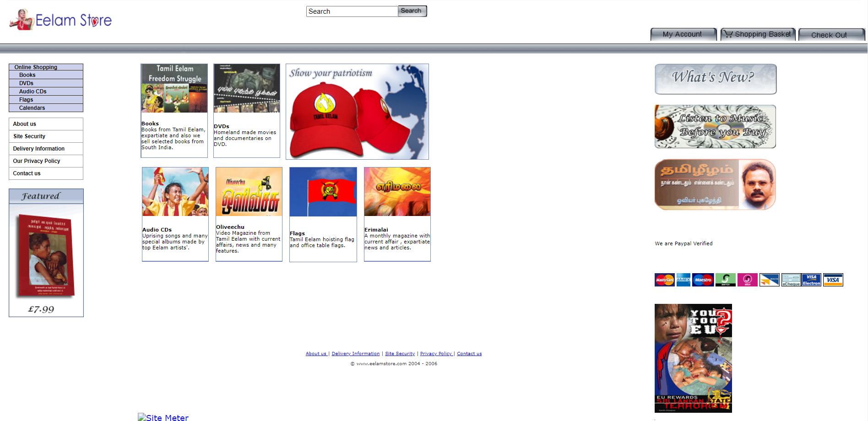Image resolution: width=868 pixels, height=421 pixels.
Task: Click the Maestro card icon
Action: (x=703, y=280)
